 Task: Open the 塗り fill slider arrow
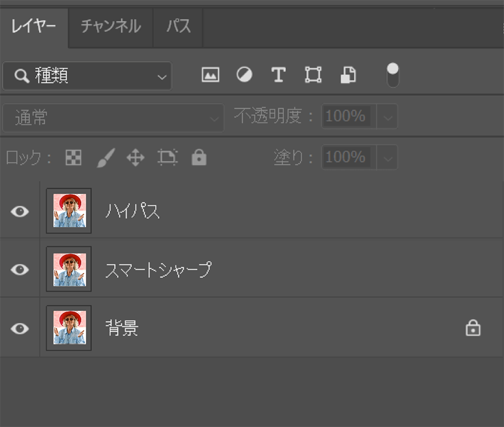point(388,157)
